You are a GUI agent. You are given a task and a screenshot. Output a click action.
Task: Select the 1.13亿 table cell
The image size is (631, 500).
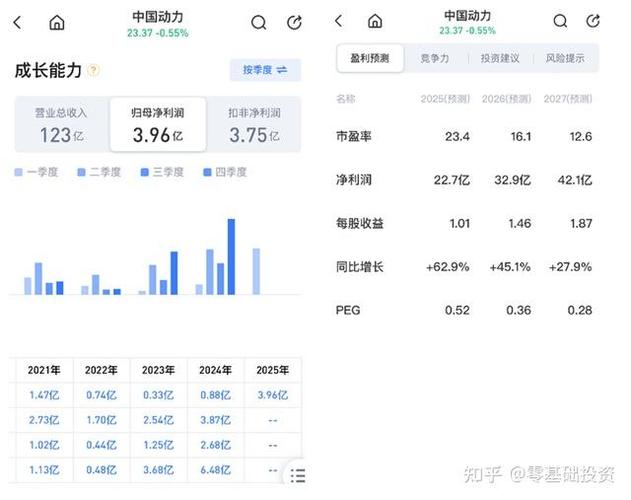click(x=44, y=470)
